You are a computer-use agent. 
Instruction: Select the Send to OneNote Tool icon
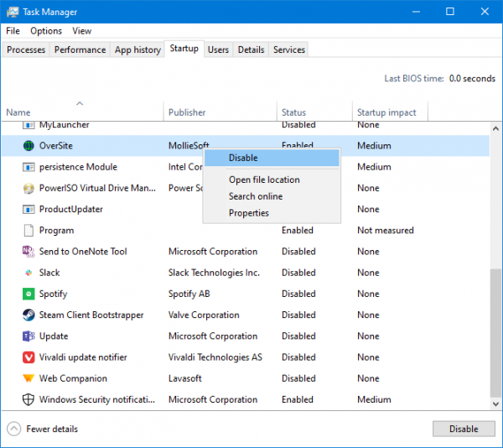[29, 252]
